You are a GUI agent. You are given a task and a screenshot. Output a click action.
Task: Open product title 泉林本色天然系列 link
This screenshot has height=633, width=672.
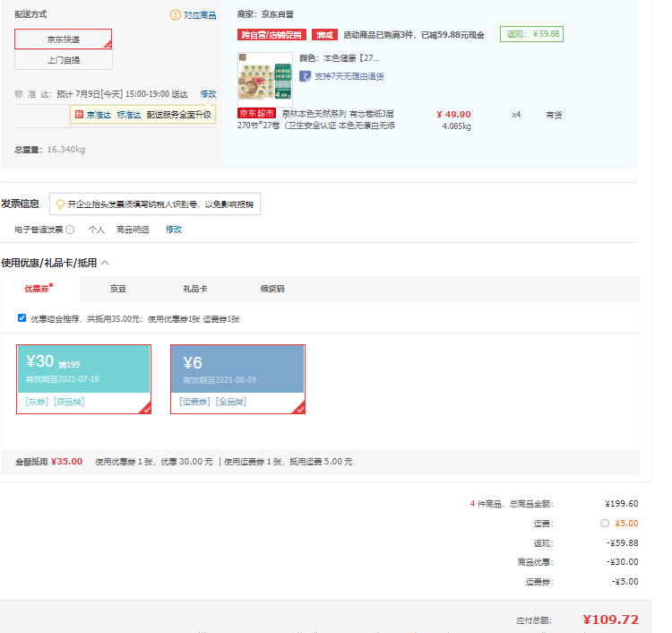[316, 119]
